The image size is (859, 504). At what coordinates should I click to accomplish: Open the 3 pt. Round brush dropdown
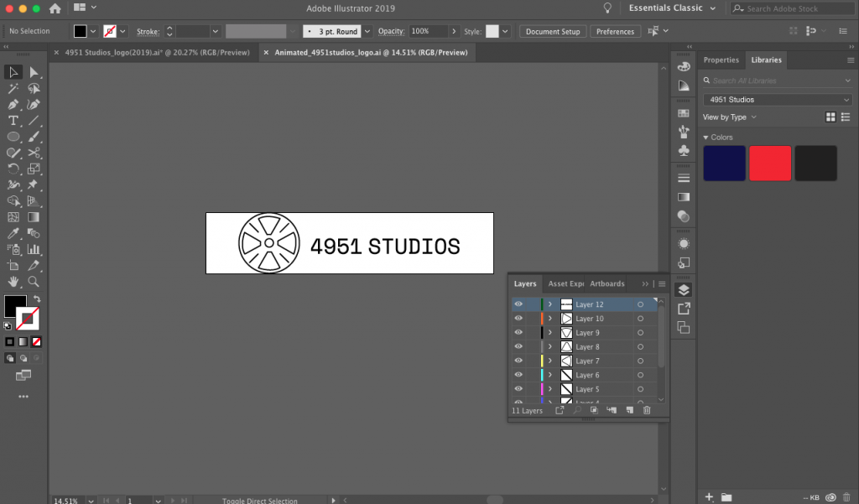click(367, 31)
